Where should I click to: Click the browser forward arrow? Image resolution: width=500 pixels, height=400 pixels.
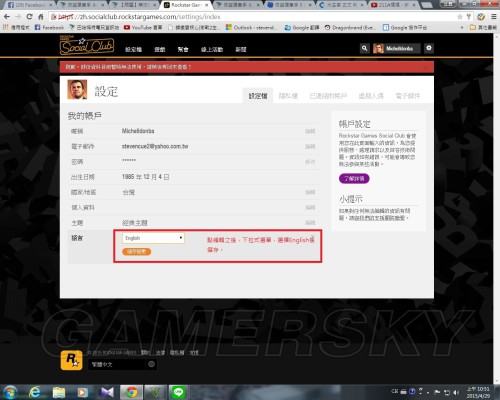pyautogui.click(x=18, y=16)
